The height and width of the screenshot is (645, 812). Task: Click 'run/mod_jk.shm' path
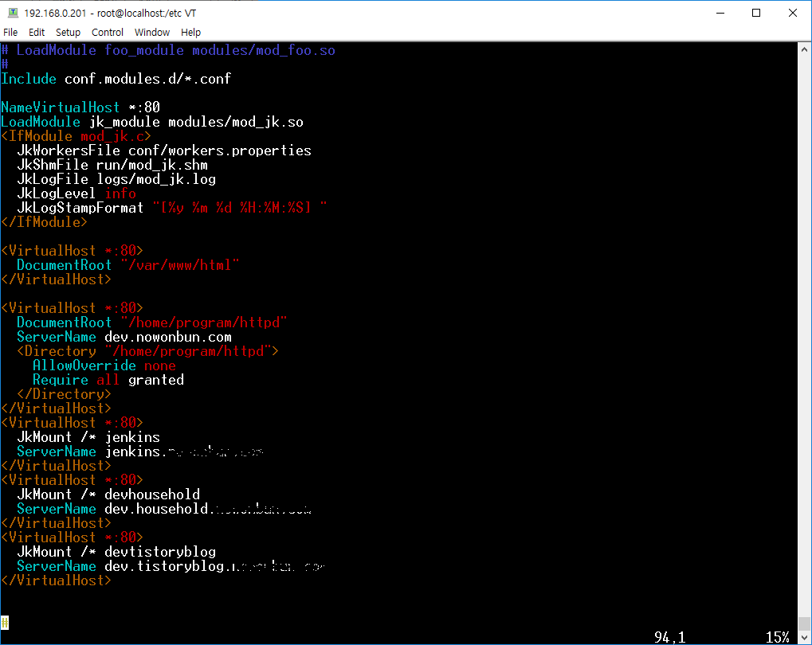click(x=151, y=165)
